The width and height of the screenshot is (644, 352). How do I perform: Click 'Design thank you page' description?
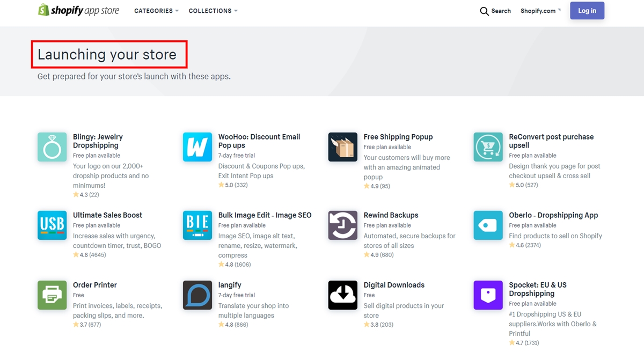point(555,171)
